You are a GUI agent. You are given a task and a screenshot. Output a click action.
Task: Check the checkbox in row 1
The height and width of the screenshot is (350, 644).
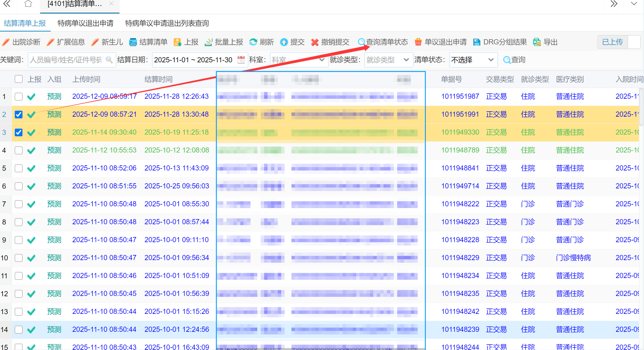18,96
